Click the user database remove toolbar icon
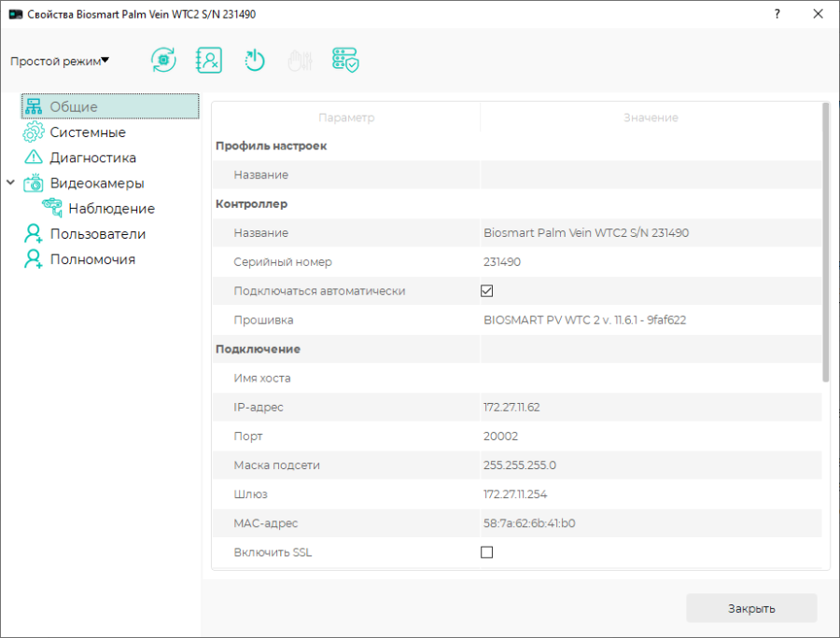The height and width of the screenshot is (638, 840). (x=209, y=60)
